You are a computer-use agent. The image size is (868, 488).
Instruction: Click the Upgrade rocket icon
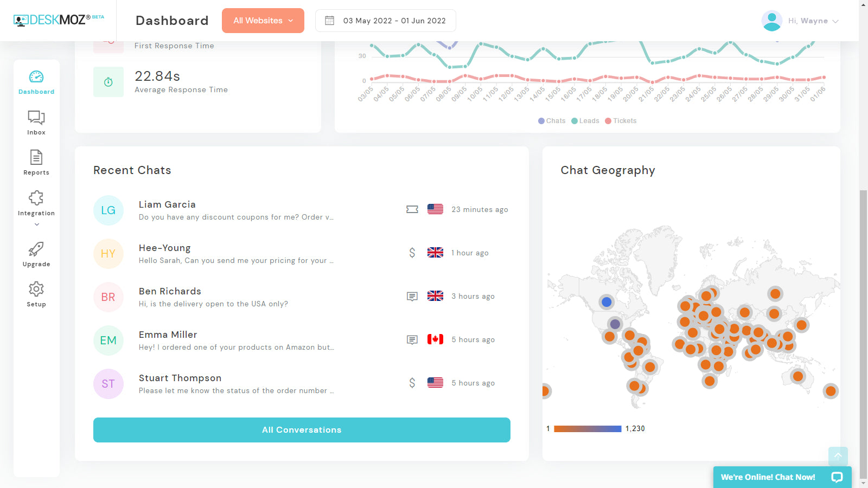click(x=36, y=250)
